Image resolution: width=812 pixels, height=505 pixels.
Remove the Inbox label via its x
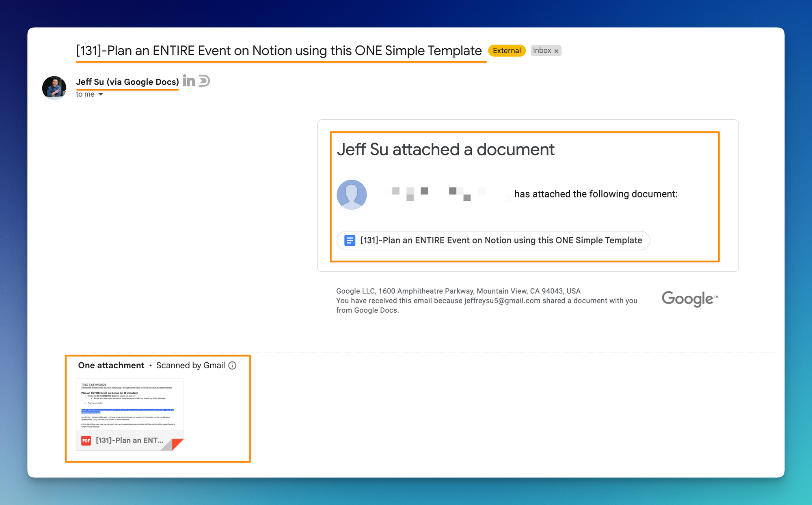557,51
